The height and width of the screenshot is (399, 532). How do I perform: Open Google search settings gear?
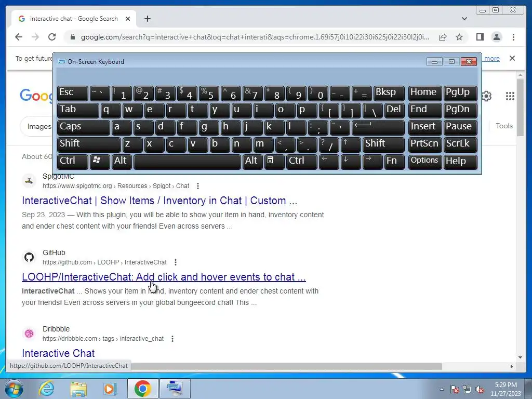[487, 96]
